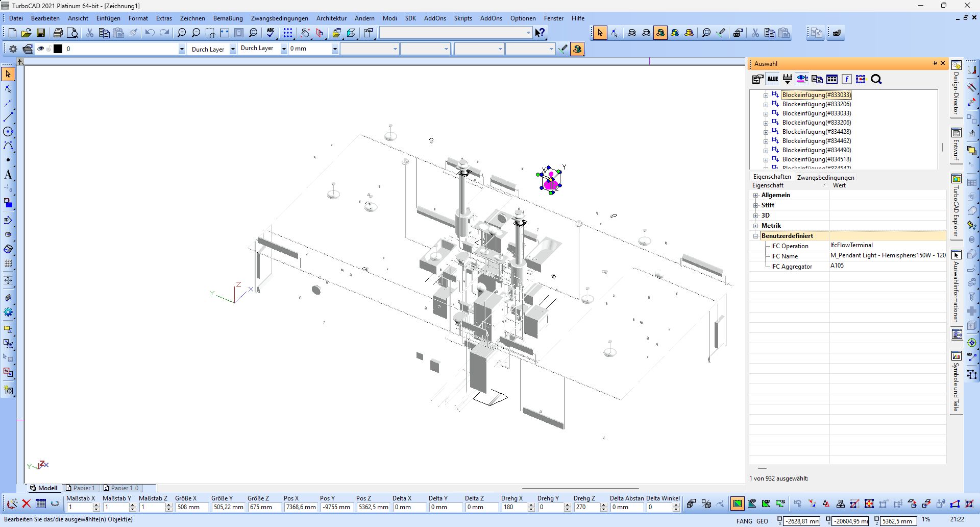
Task: Expand the Stift property group
Action: pyautogui.click(x=756, y=205)
